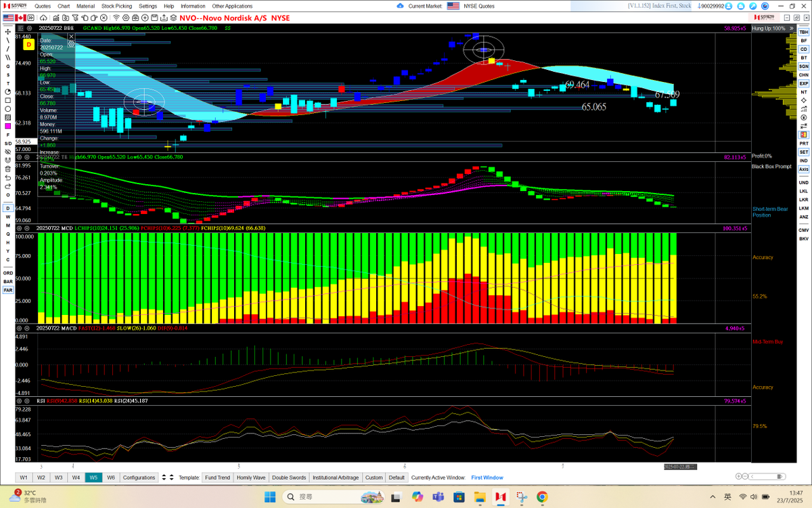Image resolution: width=812 pixels, height=508 pixels.
Task: Expand the Hung Up panel arrows
Action: 792,28
